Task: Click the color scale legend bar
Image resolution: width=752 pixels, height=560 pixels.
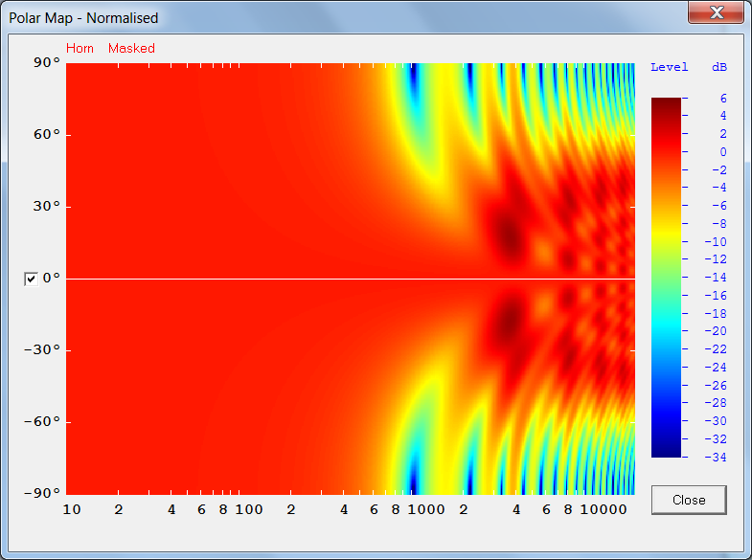Action: tap(666, 278)
